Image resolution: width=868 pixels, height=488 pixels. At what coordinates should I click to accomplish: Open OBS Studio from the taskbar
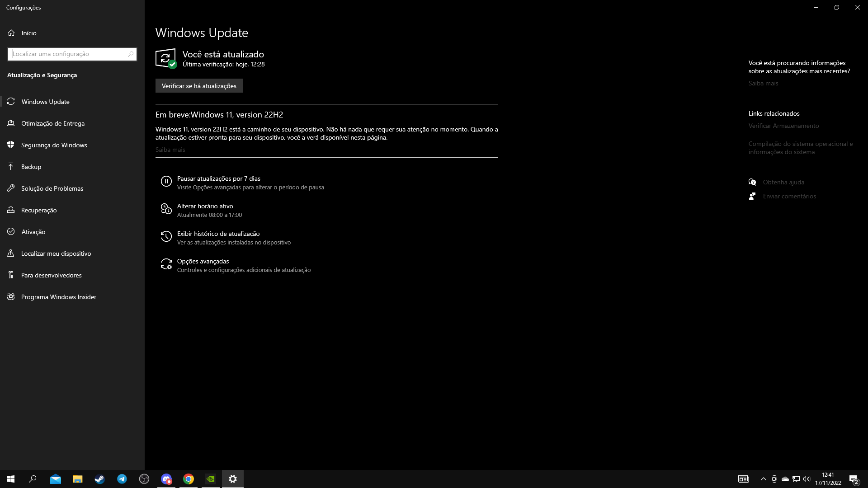pyautogui.click(x=144, y=479)
